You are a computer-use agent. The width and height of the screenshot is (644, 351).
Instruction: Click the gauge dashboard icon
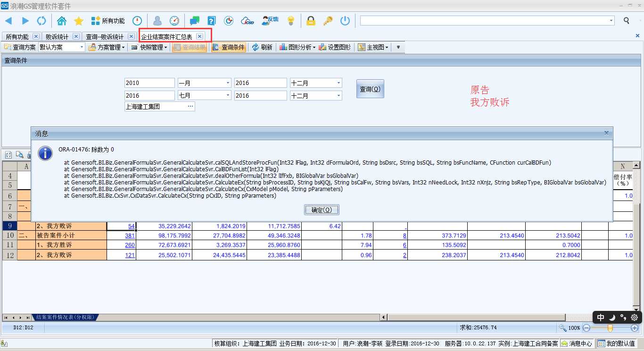(174, 21)
